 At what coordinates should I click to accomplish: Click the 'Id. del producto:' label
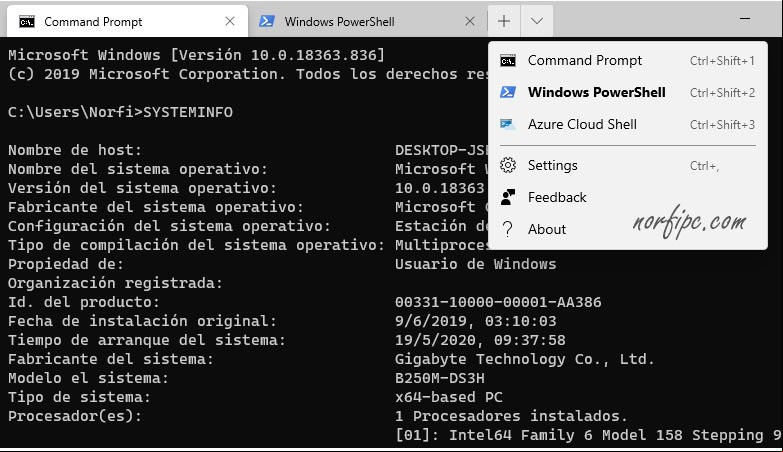84,302
